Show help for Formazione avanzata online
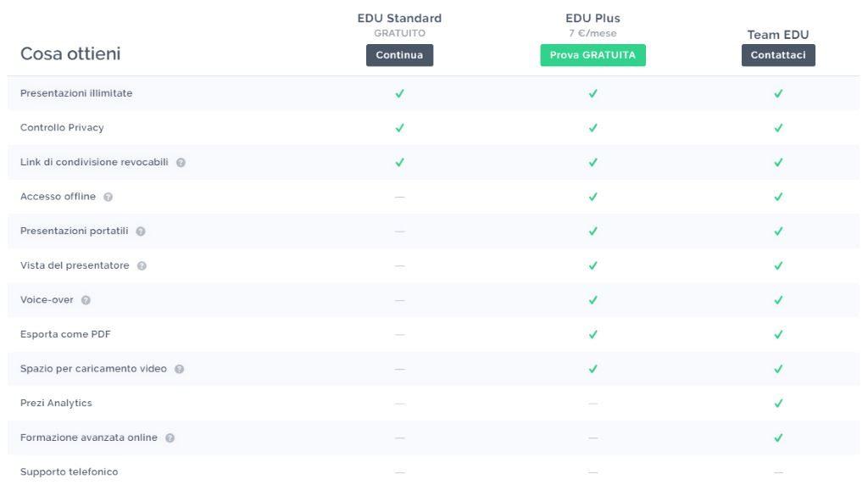Image resolution: width=868 pixels, height=485 pixels. (170, 438)
